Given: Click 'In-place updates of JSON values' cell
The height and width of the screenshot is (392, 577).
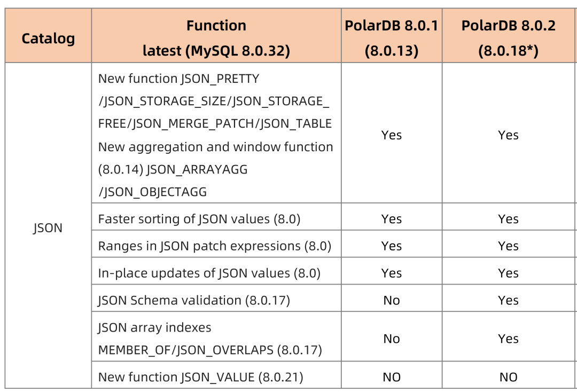Looking at the screenshot, I should point(209,273).
